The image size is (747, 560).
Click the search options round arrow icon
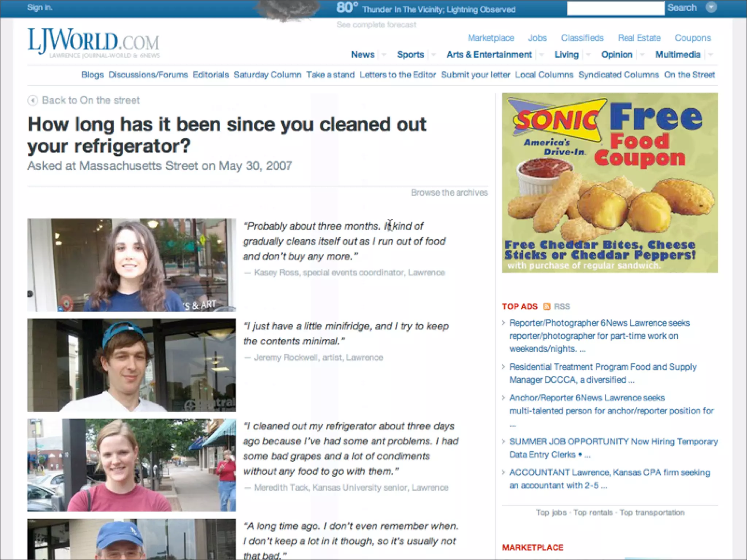pyautogui.click(x=711, y=8)
